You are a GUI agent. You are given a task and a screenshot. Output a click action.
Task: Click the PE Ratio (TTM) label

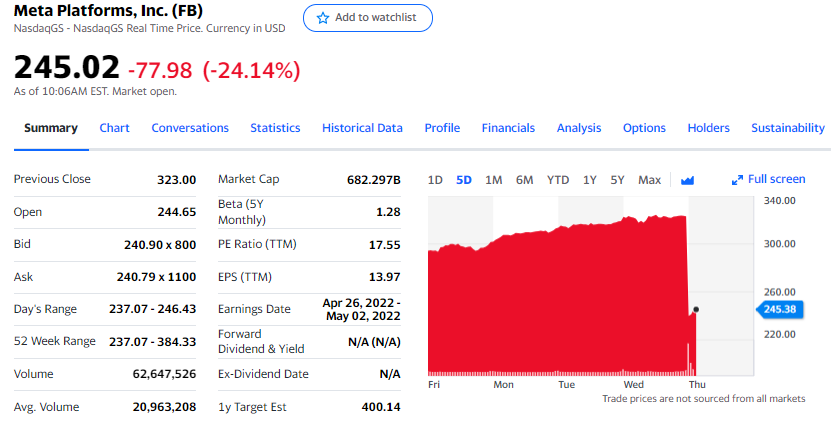(x=257, y=244)
